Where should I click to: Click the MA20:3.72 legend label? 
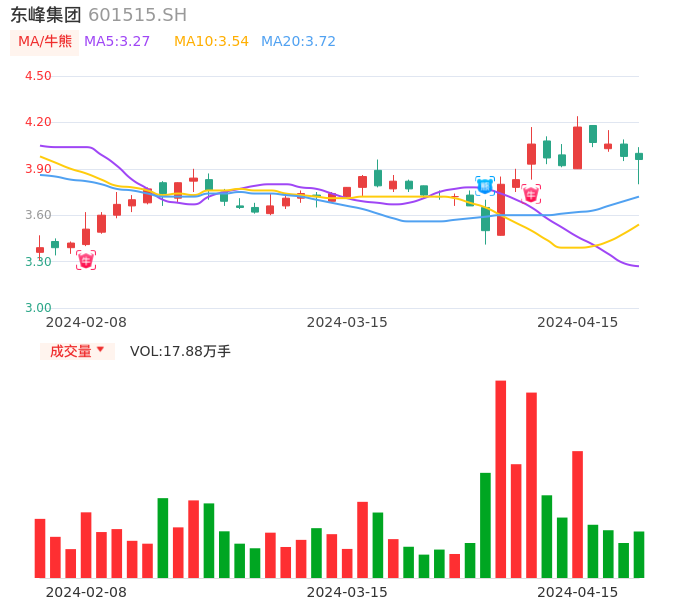(298, 41)
